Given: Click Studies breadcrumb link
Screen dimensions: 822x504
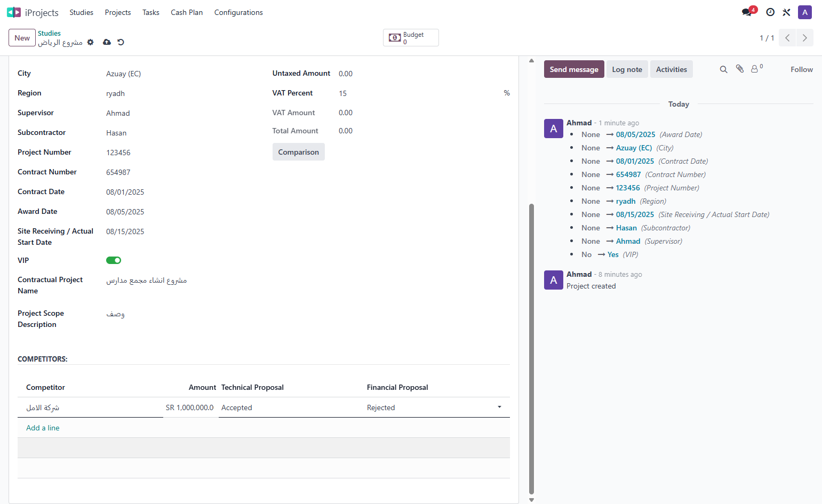Looking at the screenshot, I should point(49,33).
